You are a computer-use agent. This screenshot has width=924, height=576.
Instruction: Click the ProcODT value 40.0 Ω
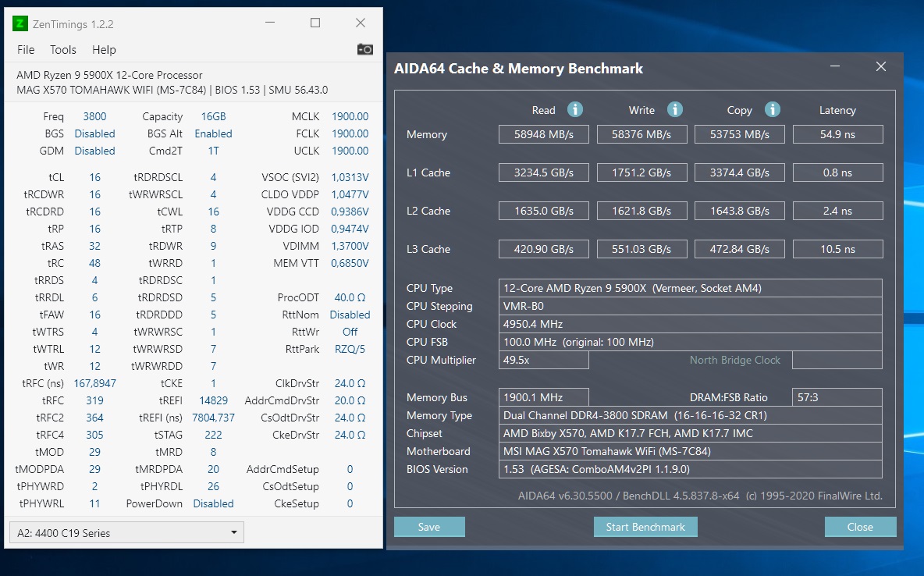(x=350, y=297)
